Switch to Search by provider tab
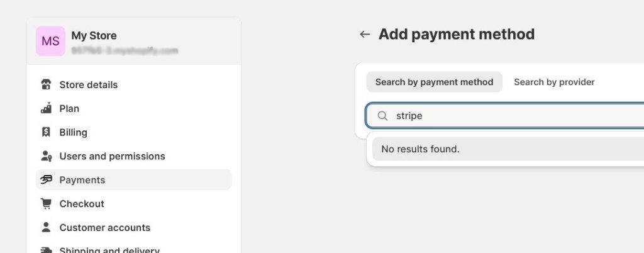 coord(554,82)
